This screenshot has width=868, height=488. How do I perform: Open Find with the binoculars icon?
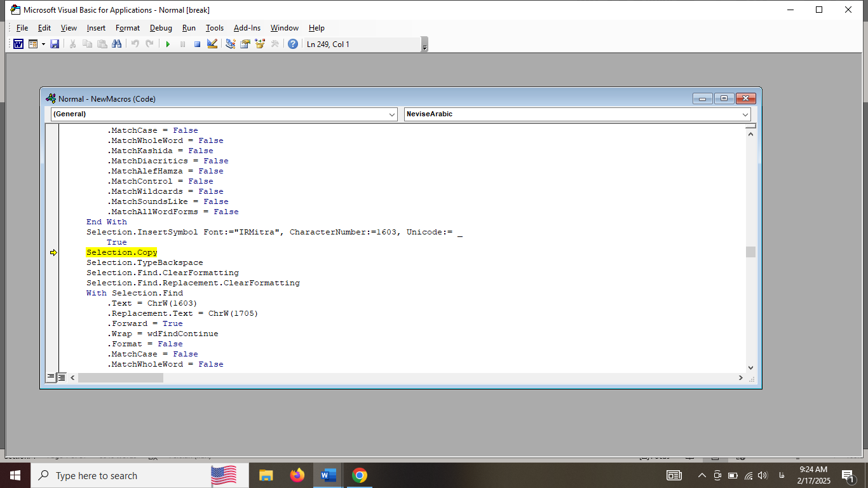116,44
